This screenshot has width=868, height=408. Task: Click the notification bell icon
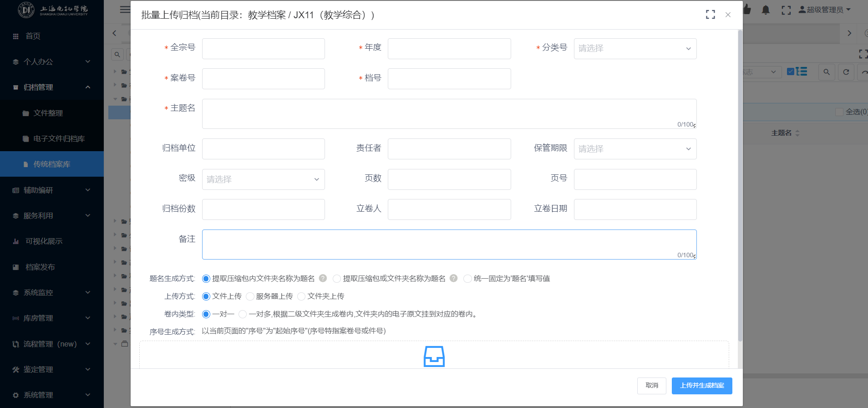pos(766,10)
